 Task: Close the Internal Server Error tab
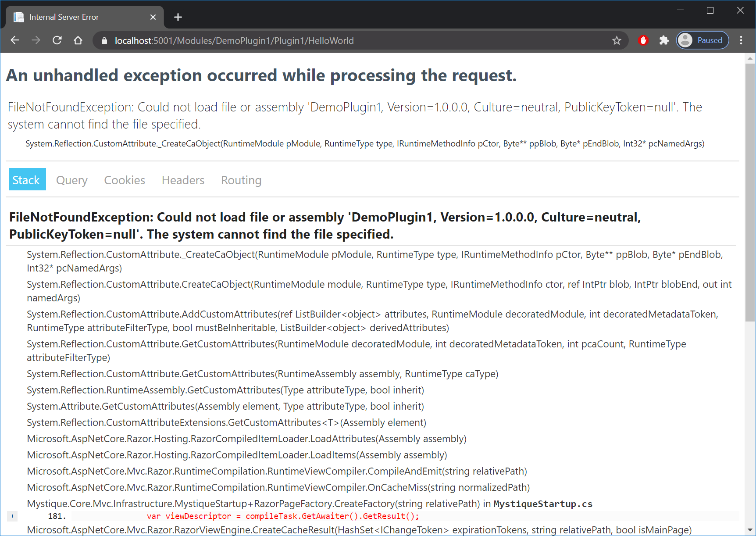(x=153, y=17)
